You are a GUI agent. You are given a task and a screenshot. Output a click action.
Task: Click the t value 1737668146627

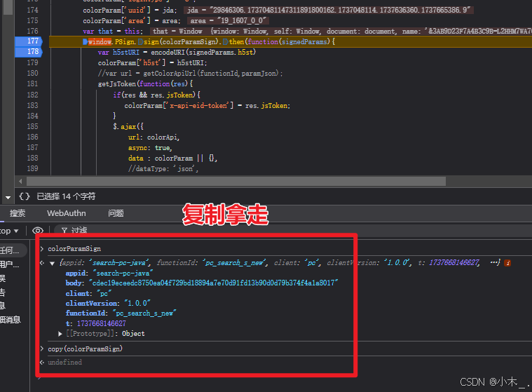102,323
